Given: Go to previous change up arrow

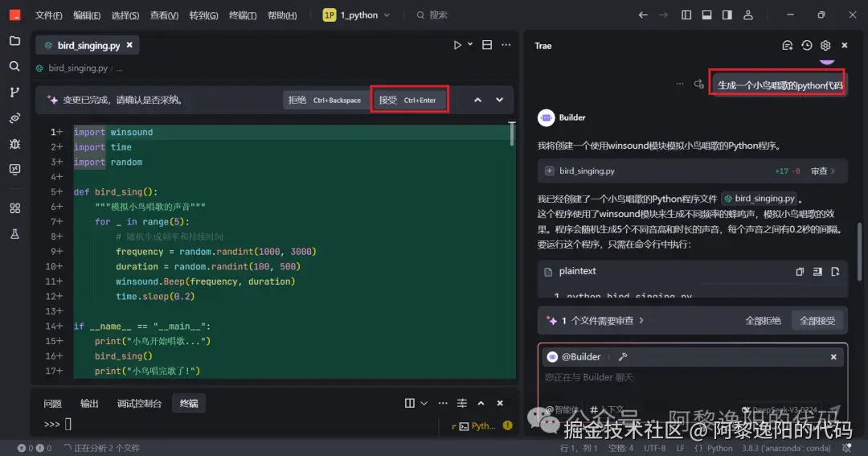Looking at the screenshot, I should (477, 100).
